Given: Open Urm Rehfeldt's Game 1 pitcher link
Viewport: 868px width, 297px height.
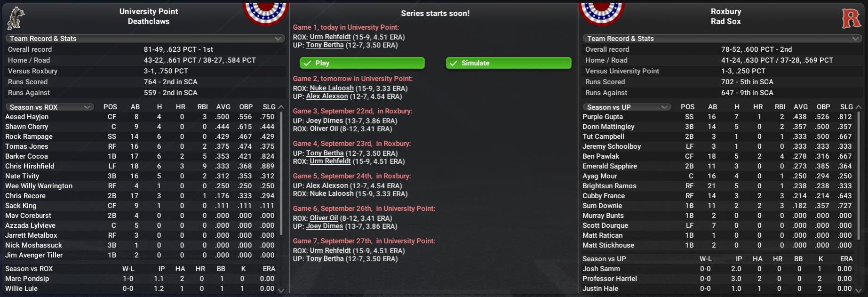Looking at the screenshot, I should pyautogui.click(x=330, y=37).
